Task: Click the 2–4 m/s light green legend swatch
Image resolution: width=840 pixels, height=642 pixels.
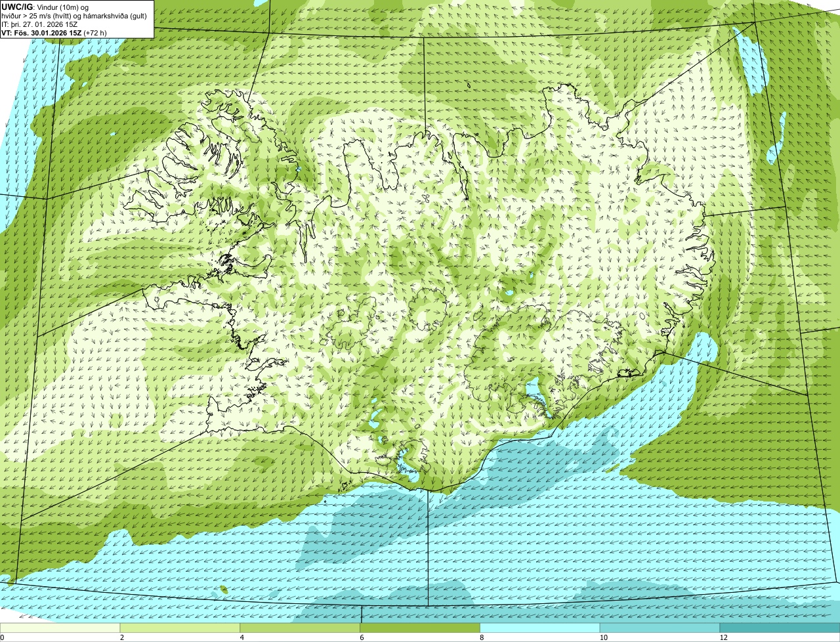Action: (x=180, y=628)
